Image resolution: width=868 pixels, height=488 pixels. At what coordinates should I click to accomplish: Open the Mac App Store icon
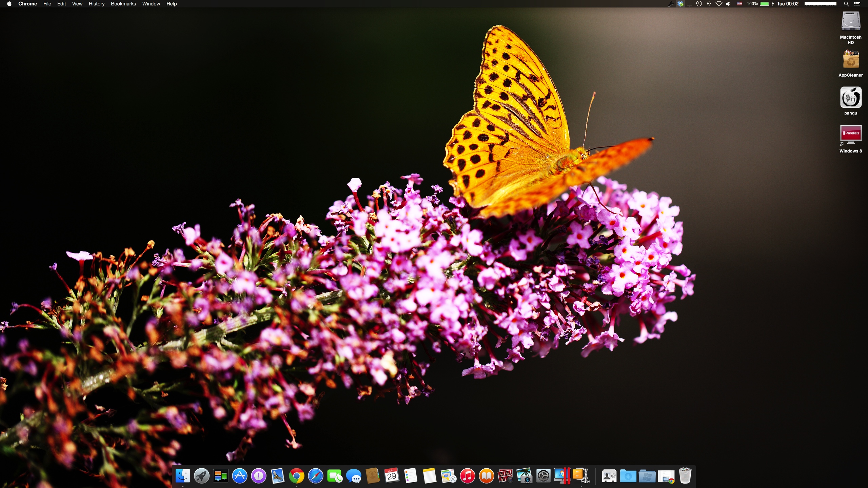[x=239, y=476]
